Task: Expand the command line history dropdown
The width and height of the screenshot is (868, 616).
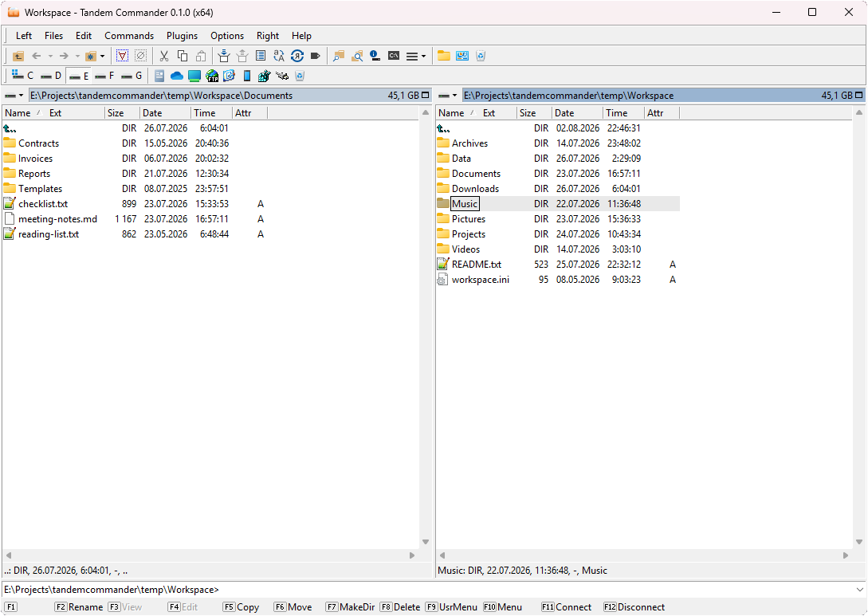Action: (859, 590)
